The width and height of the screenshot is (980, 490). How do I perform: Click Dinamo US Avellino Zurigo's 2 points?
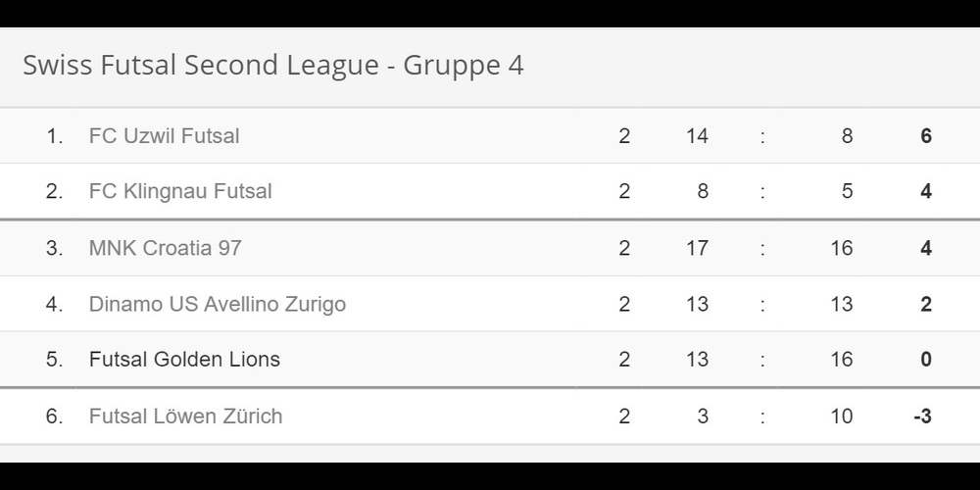(x=926, y=304)
